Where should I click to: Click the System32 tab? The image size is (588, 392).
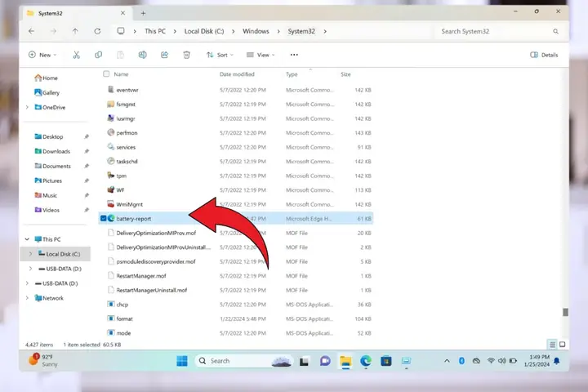75,13
